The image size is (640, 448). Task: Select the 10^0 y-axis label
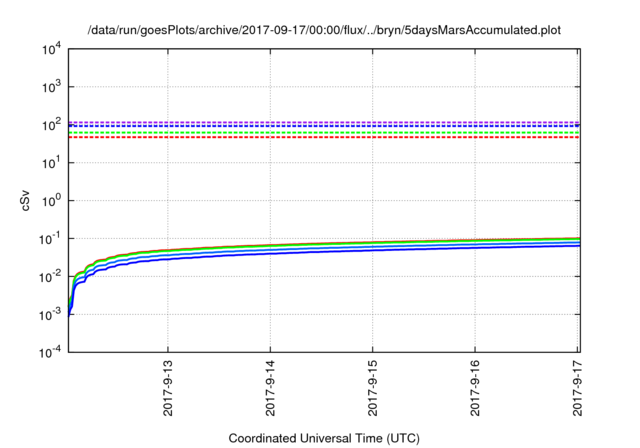click(x=52, y=201)
